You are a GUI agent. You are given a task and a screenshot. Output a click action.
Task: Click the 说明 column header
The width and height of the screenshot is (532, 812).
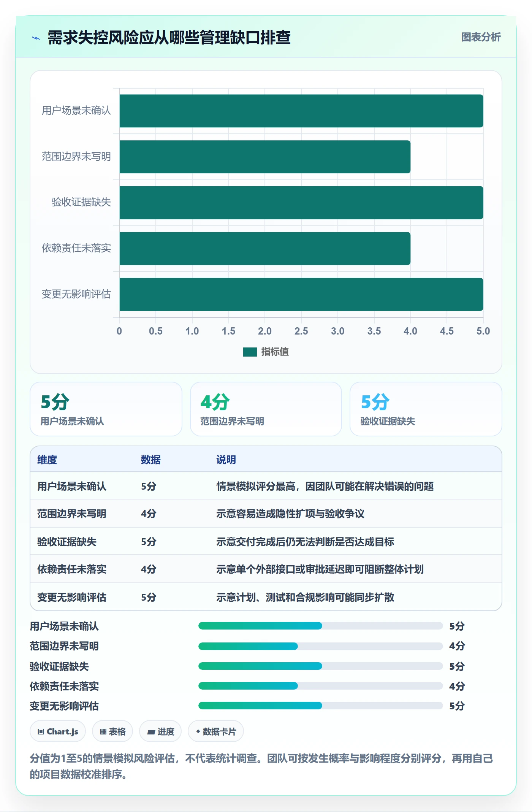pyautogui.click(x=226, y=460)
